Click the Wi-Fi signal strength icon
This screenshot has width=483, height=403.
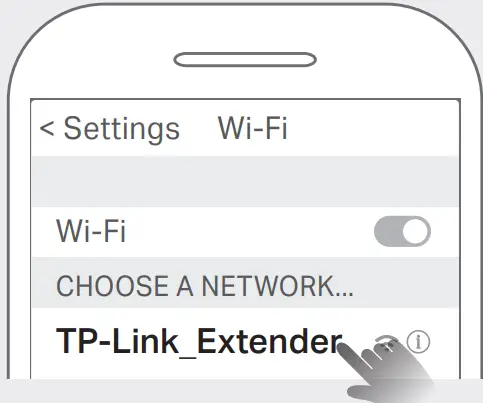tap(387, 343)
